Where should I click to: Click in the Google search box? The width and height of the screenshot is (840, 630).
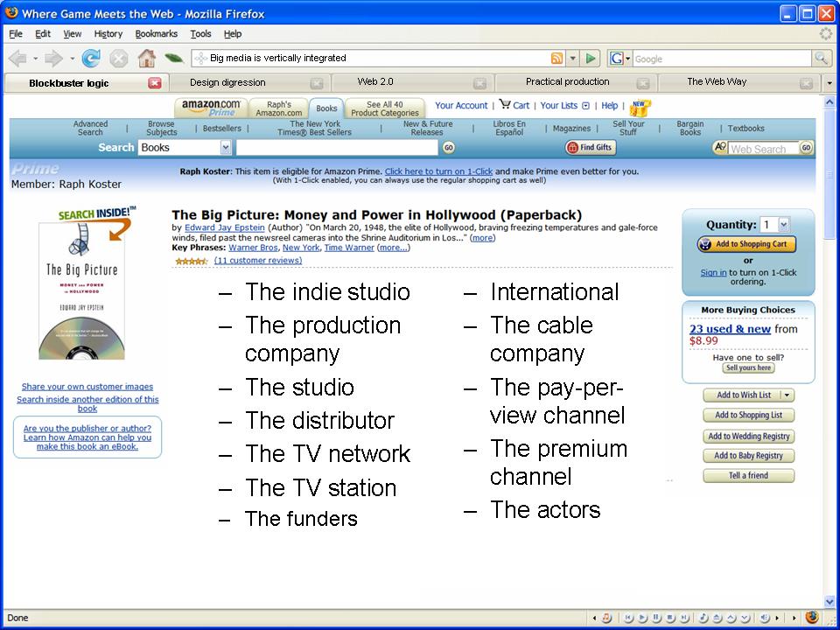tap(722, 59)
